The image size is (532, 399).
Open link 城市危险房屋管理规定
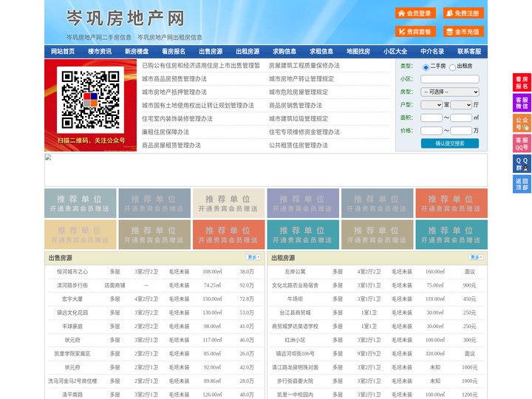click(299, 92)
